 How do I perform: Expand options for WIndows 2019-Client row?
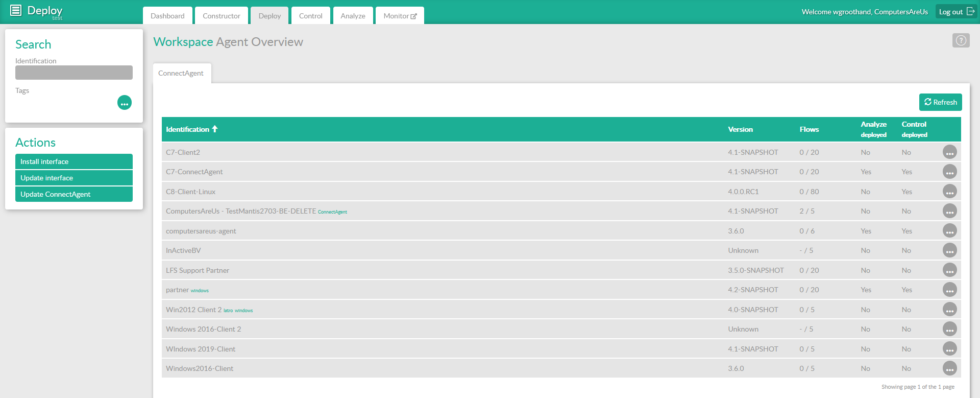click(949, 349)
